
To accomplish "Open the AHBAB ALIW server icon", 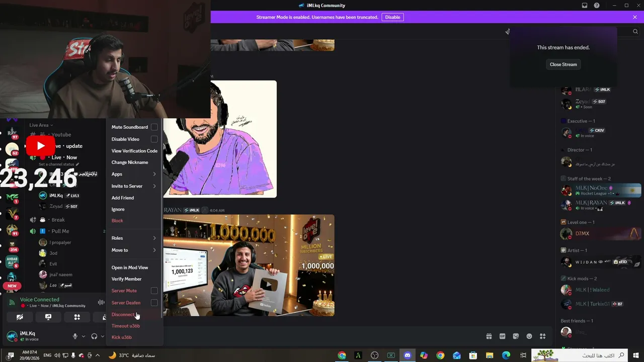I will pos(12,261).
